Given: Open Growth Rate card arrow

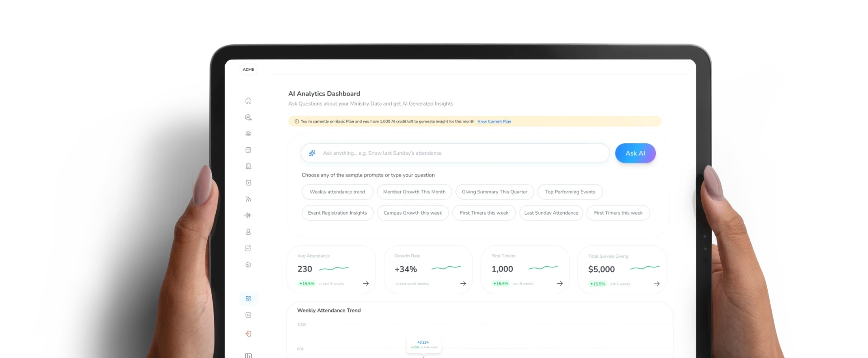Looking at the screenshot, I should click(x=463, y=283).
